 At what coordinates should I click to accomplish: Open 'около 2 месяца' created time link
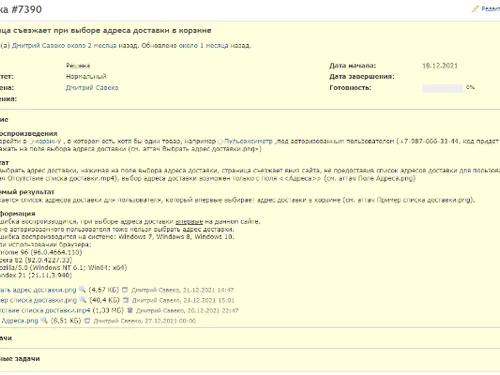92,46
